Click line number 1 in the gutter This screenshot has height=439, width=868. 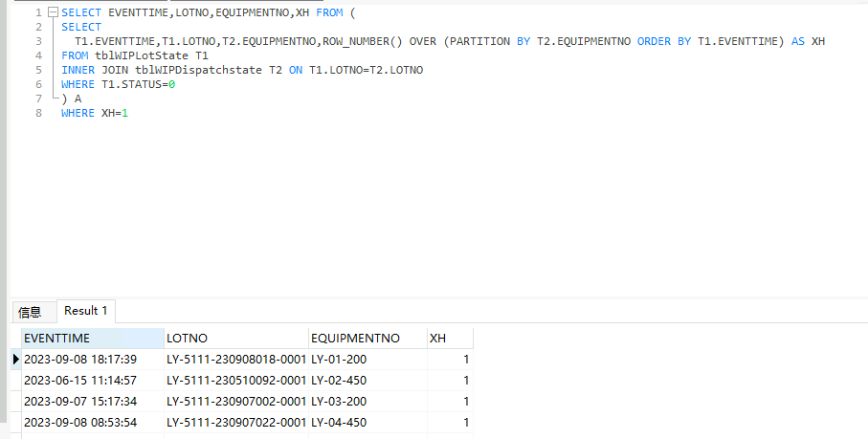click(38, 12)
